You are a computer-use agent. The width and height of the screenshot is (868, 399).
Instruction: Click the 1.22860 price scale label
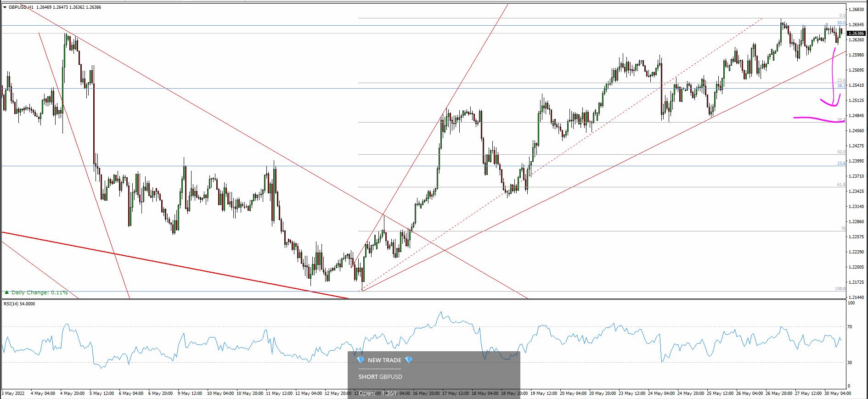pyautogui.click(x=857, y=222)
